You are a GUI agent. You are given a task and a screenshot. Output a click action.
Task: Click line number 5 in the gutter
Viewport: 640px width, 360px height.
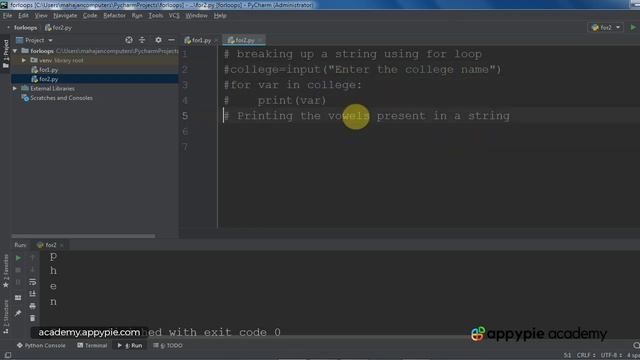click(185, 116)
